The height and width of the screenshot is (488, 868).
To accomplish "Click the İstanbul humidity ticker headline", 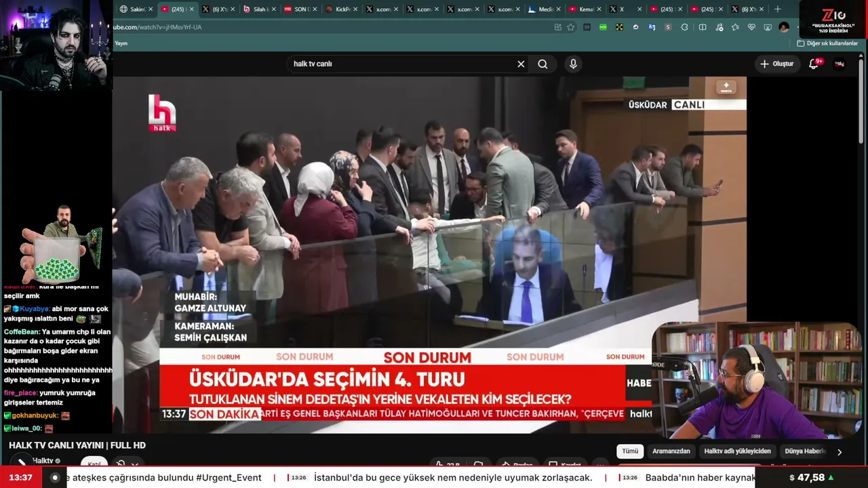I will pyautogui.click(x=453, y=478).
